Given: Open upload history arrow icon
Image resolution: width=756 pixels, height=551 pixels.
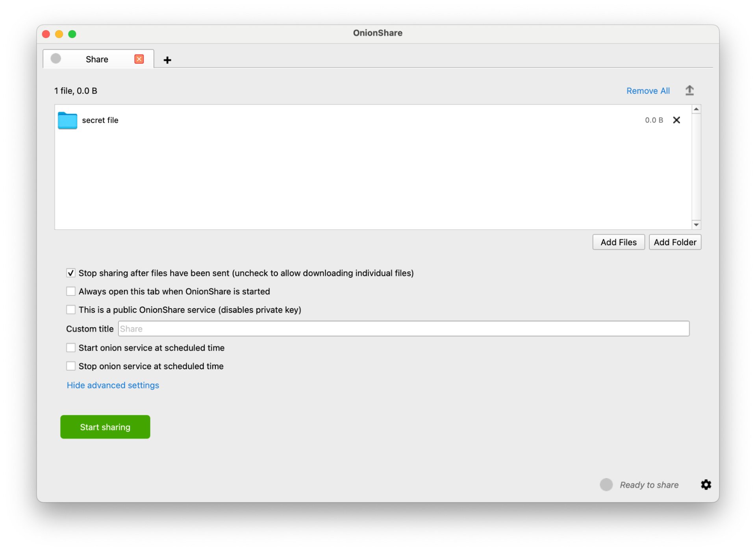Looking at the screenshot, I should coord(689,91).
